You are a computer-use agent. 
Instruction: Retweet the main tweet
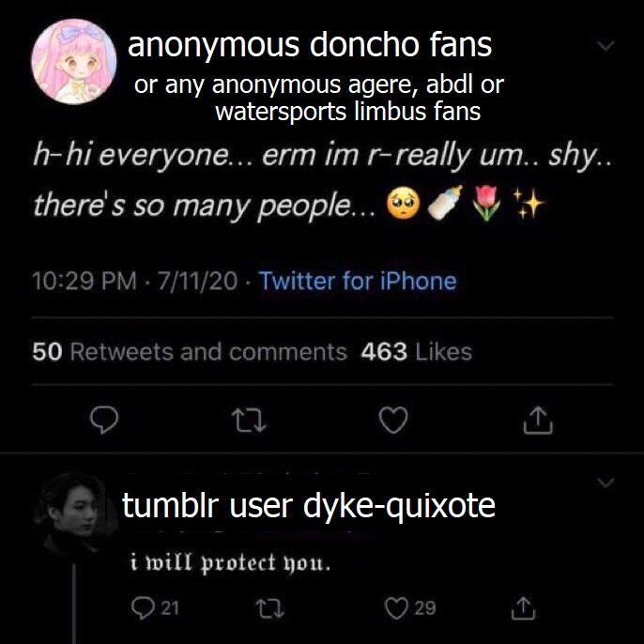pyautogui.click(x=249, y=421)
